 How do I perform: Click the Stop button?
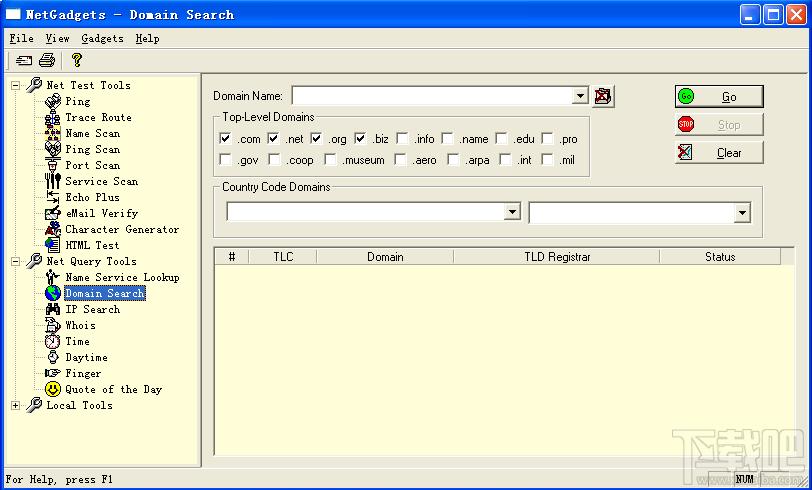719,125
